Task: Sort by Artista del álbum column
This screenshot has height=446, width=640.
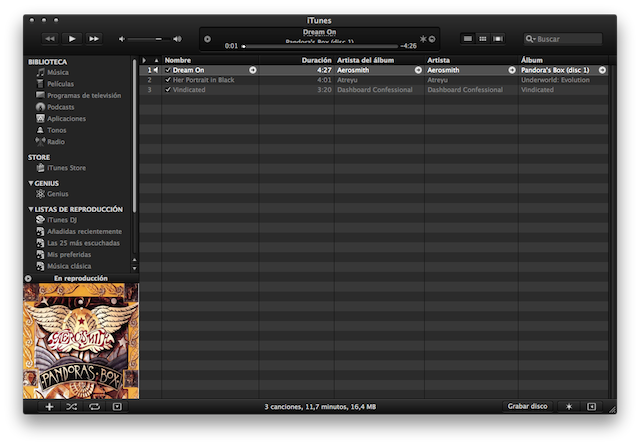Action: pyautogui.click(x=379, y=60)
